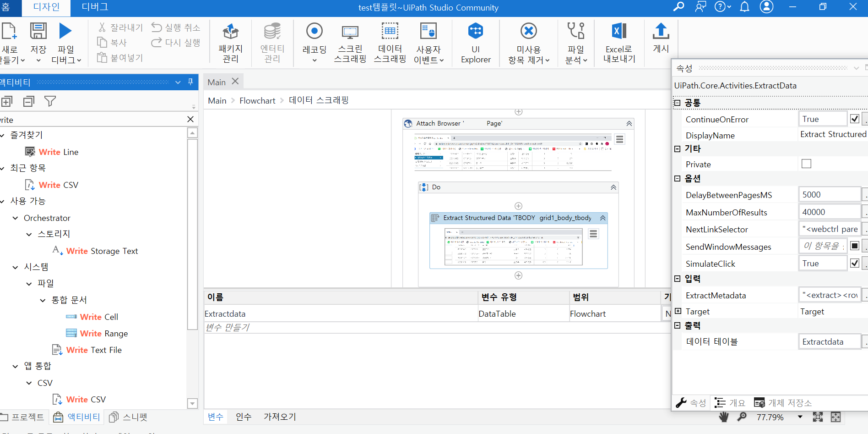Close the Main document tab
Image resolution: width=868 pixels, height=434 pixels.
(x=235, y=81)
